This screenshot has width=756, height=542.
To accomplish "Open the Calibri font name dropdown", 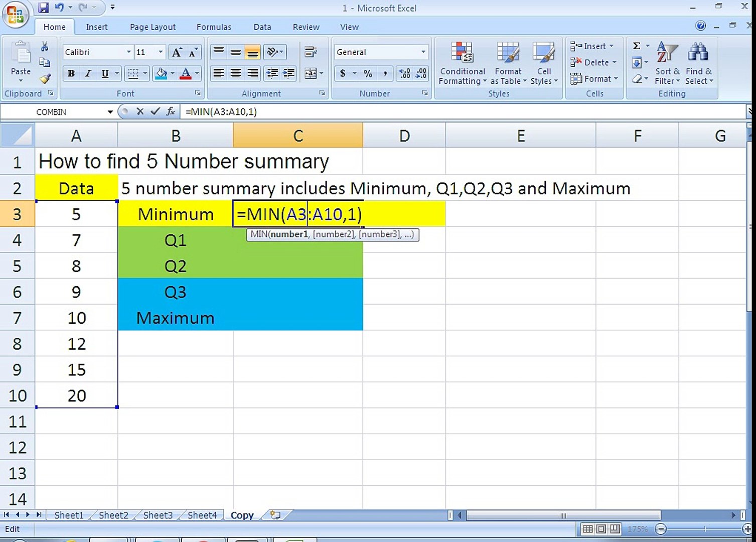I will pos(128,52).
